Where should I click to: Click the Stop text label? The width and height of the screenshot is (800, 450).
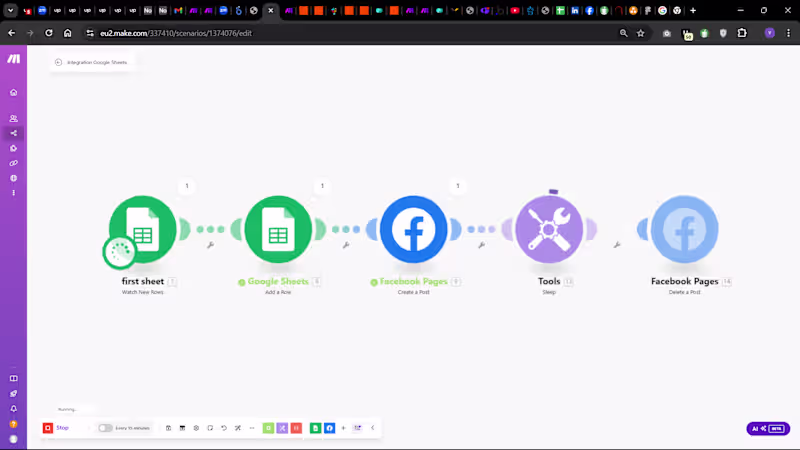[62, 428]
